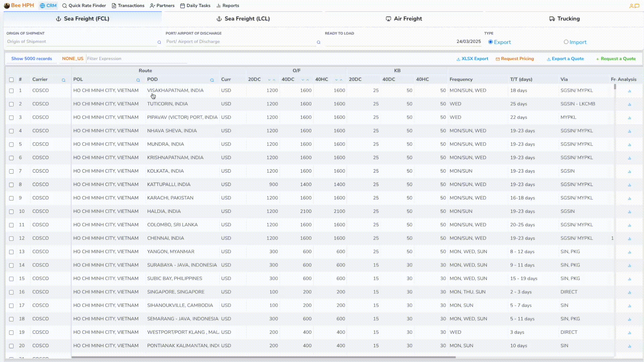The image size is (644, 362).
Task: Select the Import type radio button
Action: click(566, 42)
